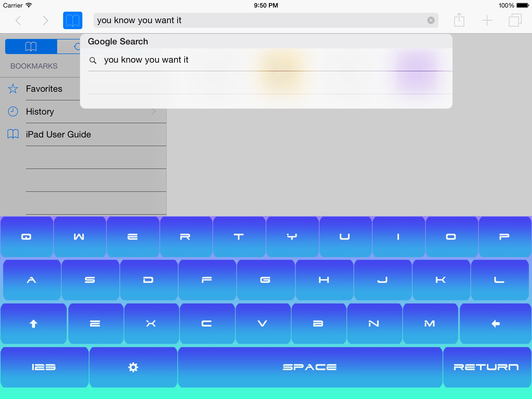Toggle the Shift arrow key

coord(34,324)
